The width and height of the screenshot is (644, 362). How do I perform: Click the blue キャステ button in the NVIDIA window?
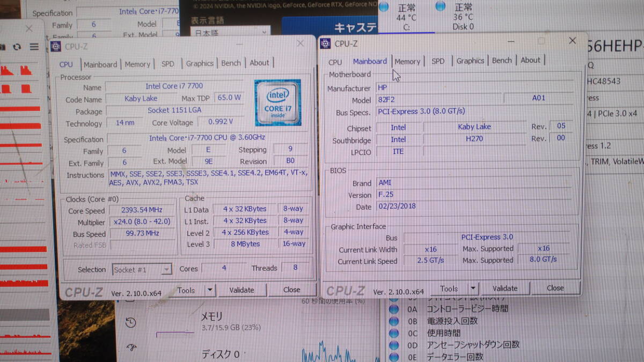tap(330, 27)
